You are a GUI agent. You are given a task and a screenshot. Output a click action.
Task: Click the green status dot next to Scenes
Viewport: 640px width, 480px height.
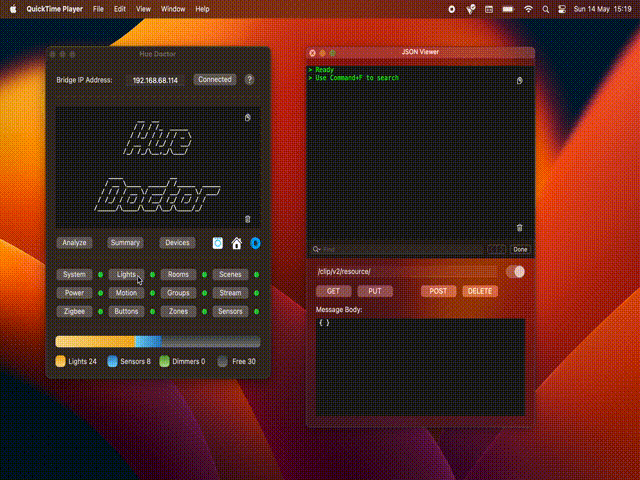(256, 275)
